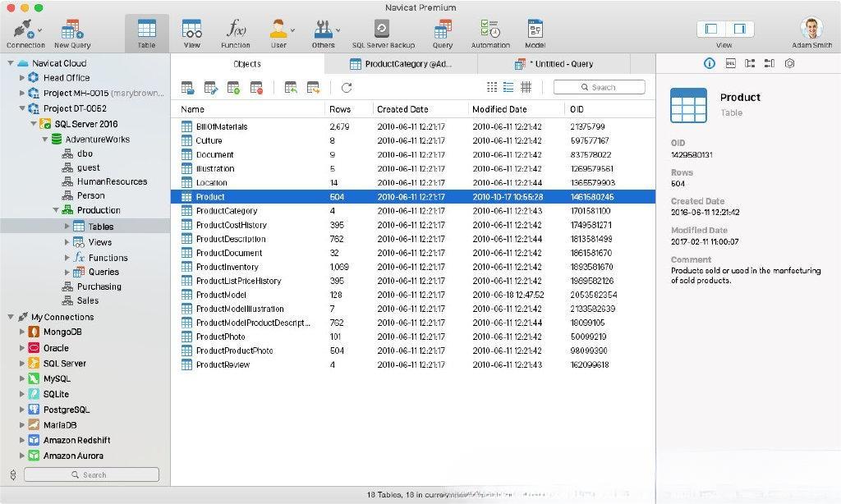Click the Export Wizard icon
Screen dimensions: 841x504
point(313,87)
